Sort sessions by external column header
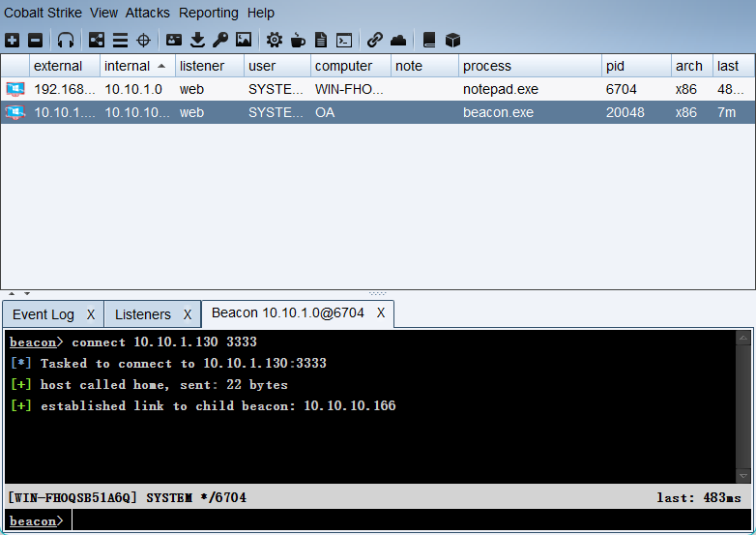The height and width of the screenshot is (535, 756). tap(65, 66)
